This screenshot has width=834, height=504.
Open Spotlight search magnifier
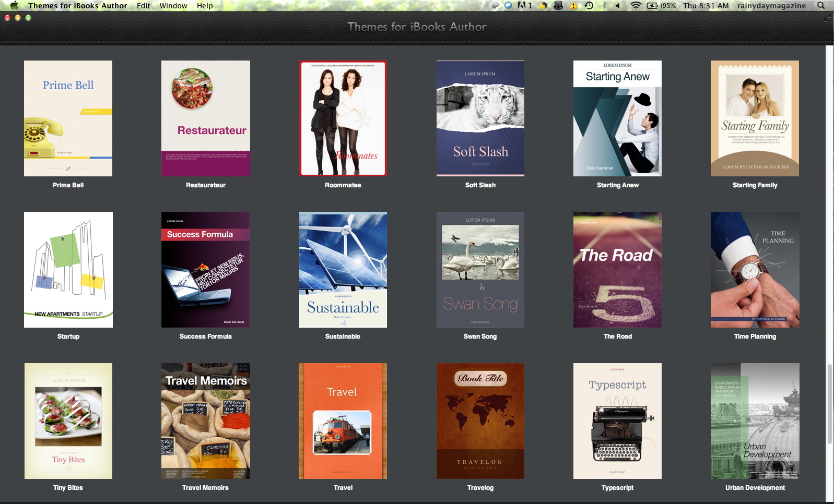pyautogui.click(x=821, y=6)
